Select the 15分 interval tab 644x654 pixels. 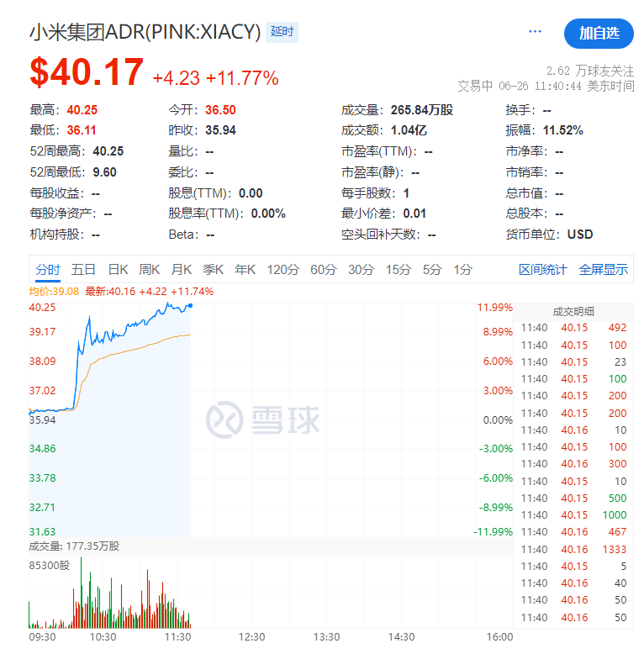(x=399, y=270)
